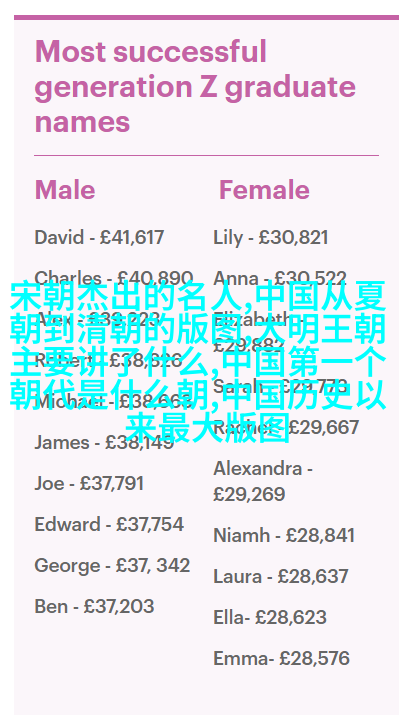Screen dimensions: 414x715
Task: Click the George - £37, 342 entry
Action: (112, 565)
